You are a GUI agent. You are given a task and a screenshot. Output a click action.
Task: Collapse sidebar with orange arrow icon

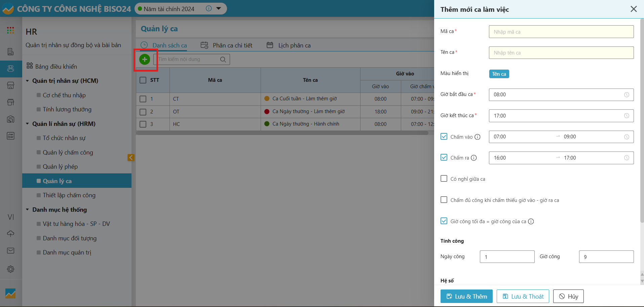(x=131, y=158)
